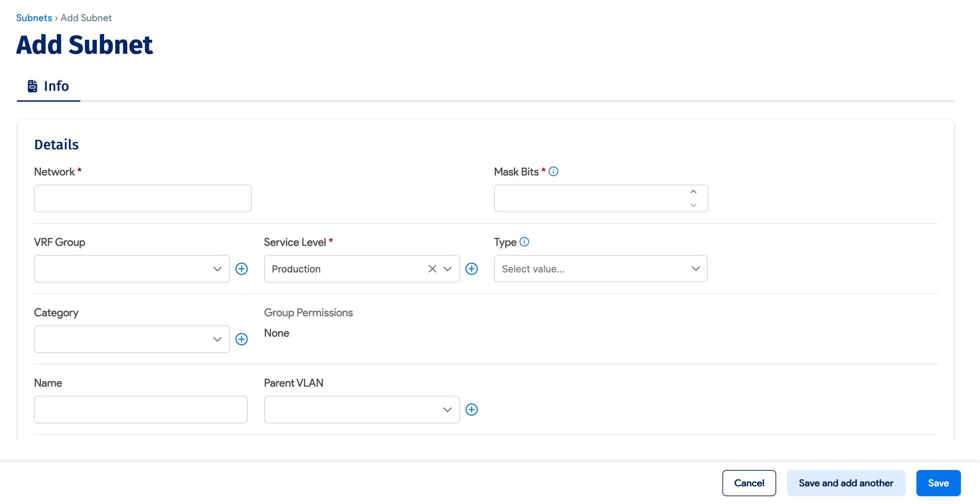The image size is (980, 504).
Task: Click Save and add another
Action: coord(846,483)
